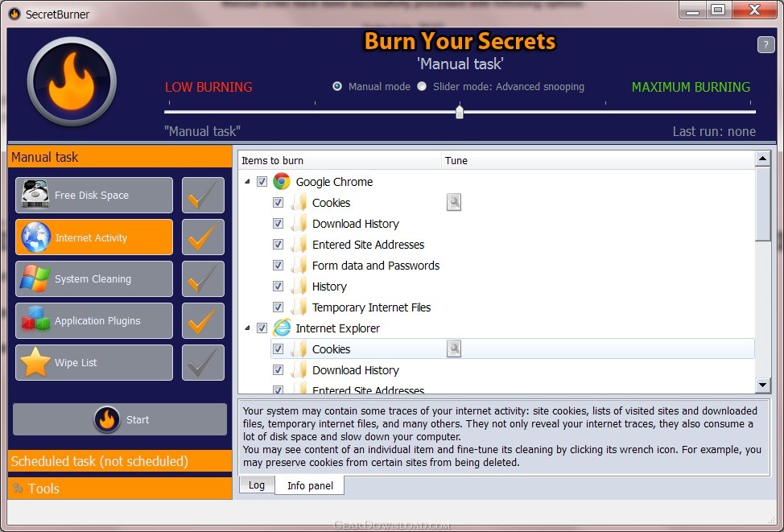The image size is (784, 532).
Task: Click the hard drive Free Disk Space icon
Action: coord(35,195)
